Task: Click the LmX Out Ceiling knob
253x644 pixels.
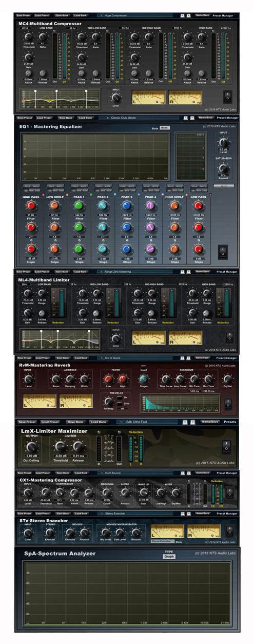Action: coord(32,447)
